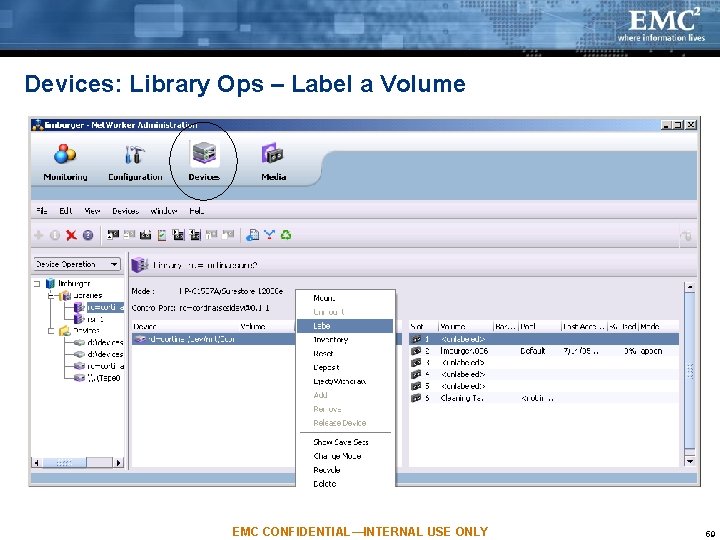Open the Configuration view
Viewport: 720px width, 540px height.
(135, 162)
